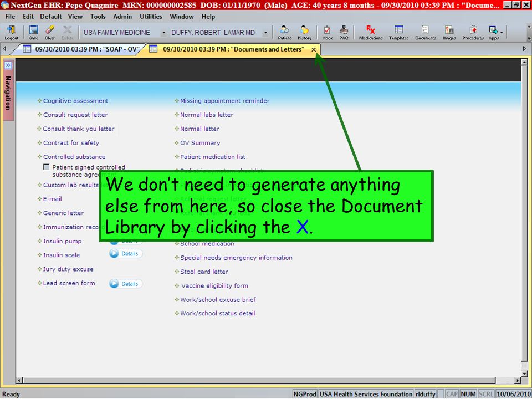Viewport: 532px width, 399px height.
Task: Open the Apps toolbar icon
Action: coord(493,33)
